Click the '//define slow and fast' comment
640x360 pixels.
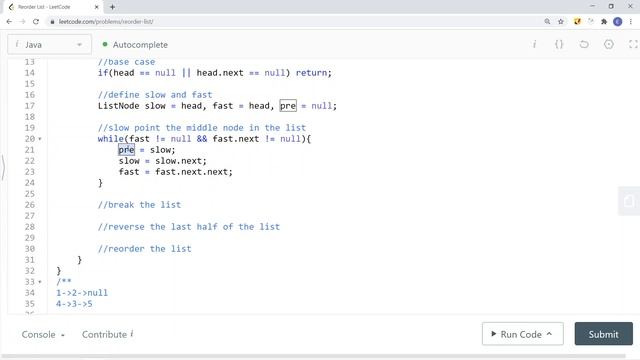point(155,95)
